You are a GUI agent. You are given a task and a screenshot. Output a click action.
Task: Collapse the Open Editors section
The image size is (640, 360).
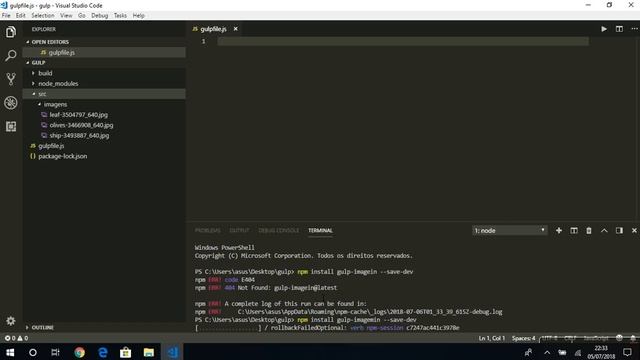(104, 42)
